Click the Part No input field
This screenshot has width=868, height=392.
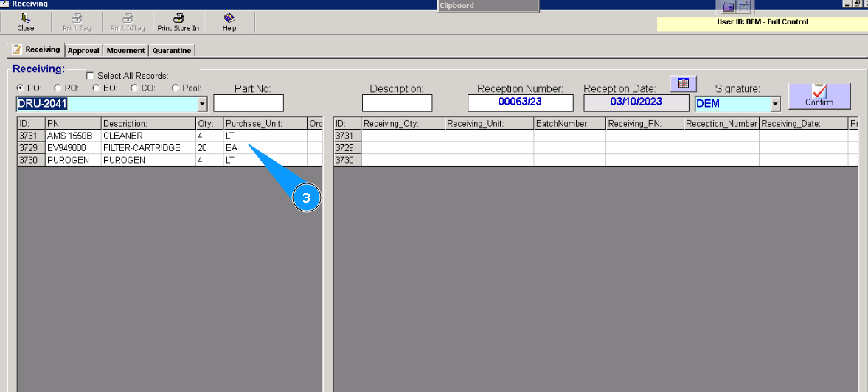(x=249, y=103)
